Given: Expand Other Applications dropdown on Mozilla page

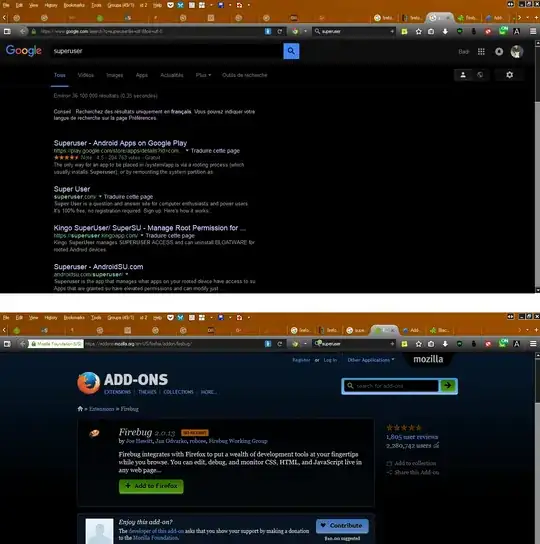Looking at the screenshot, I should tap(371, 360).
